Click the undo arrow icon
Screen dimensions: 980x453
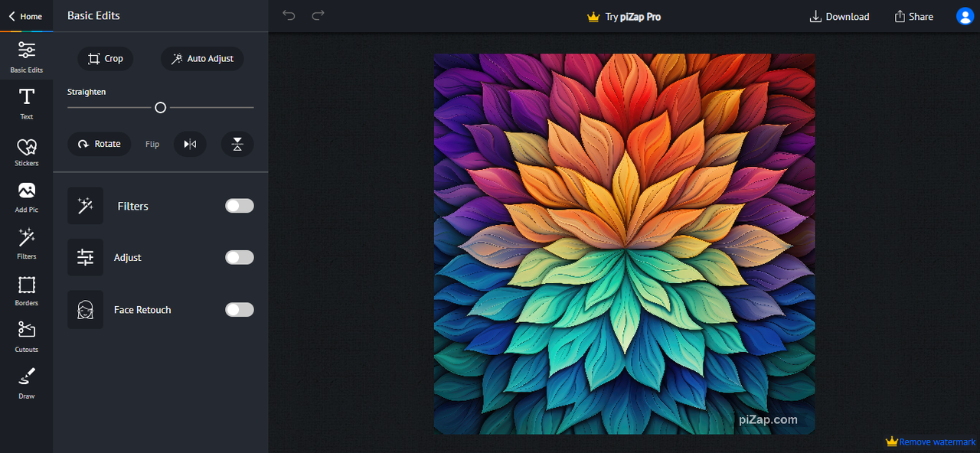pyautogui.click(x=289, y=15)
